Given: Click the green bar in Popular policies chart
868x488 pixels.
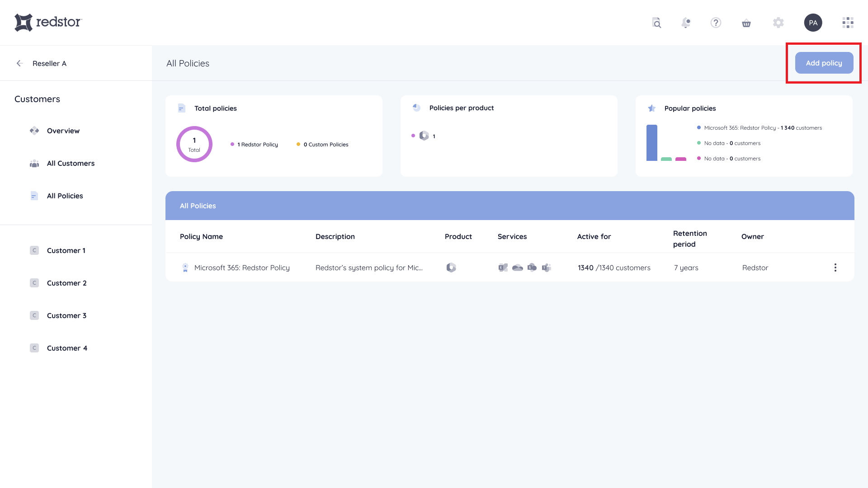Looking at the screenshot, I should (666, 159).
